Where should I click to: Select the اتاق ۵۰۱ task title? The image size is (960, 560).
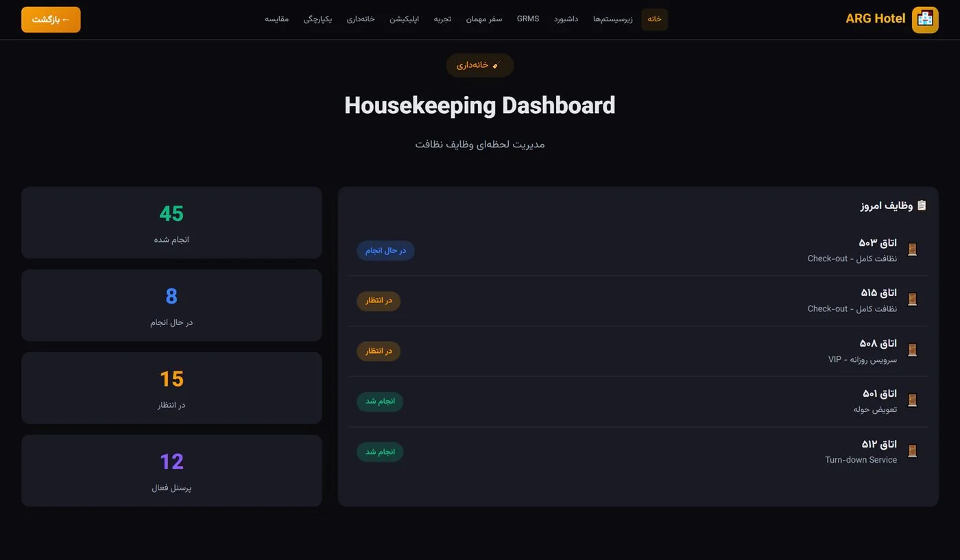[880, 393]
